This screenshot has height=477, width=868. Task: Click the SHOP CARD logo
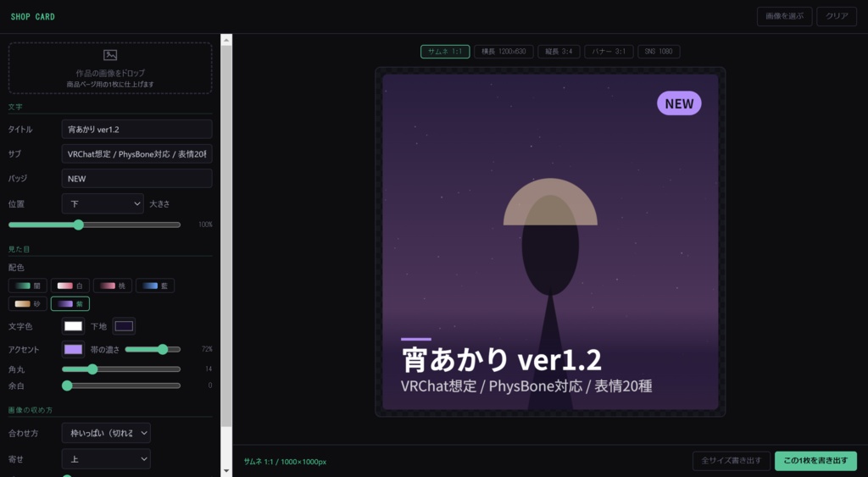point(33,17)
